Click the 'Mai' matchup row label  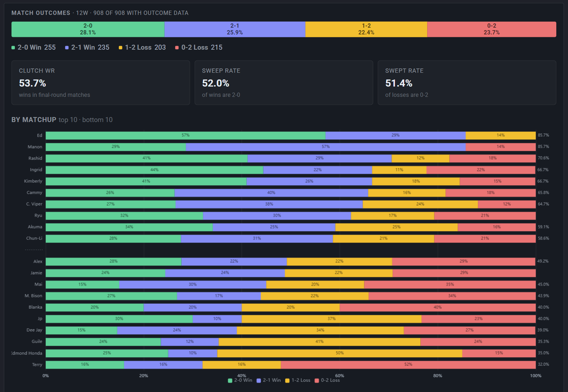tap(38, 285)
